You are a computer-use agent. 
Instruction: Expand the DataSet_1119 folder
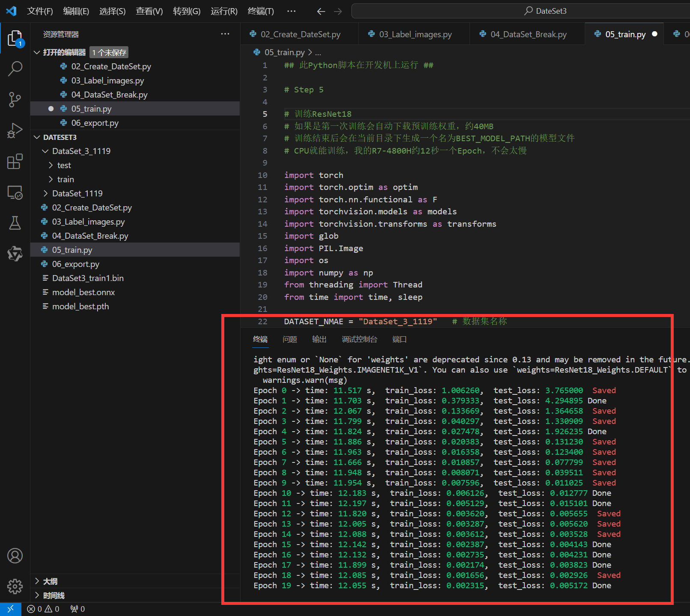click(x=77, y=193)
